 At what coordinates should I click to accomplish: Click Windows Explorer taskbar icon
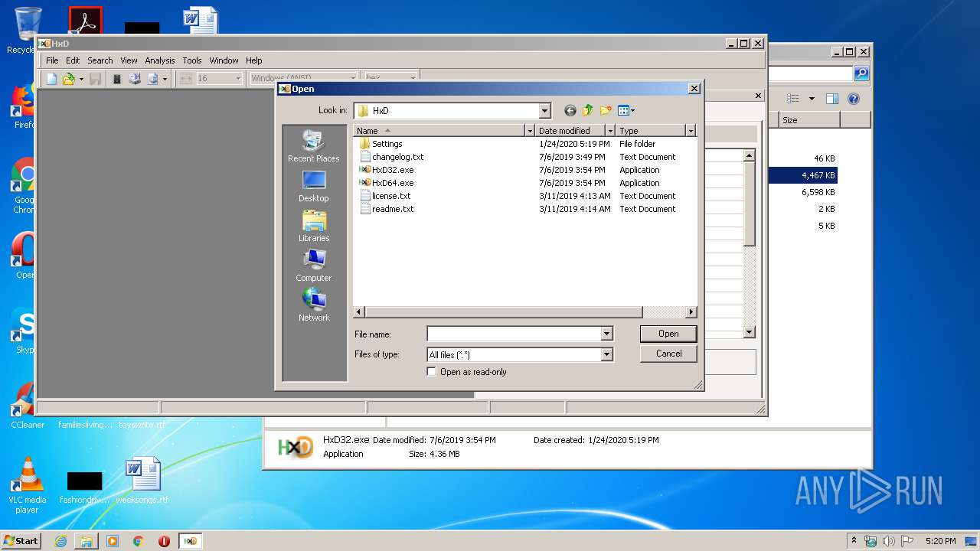87,541
